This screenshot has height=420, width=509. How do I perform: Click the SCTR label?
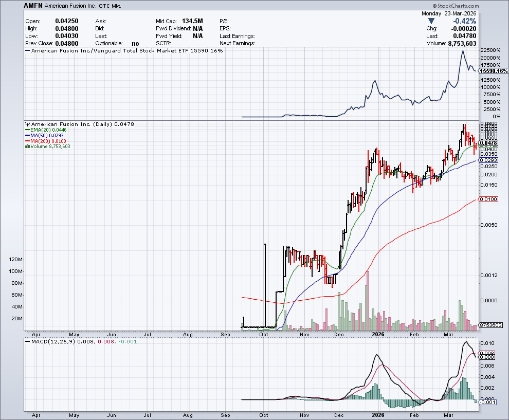163,44
